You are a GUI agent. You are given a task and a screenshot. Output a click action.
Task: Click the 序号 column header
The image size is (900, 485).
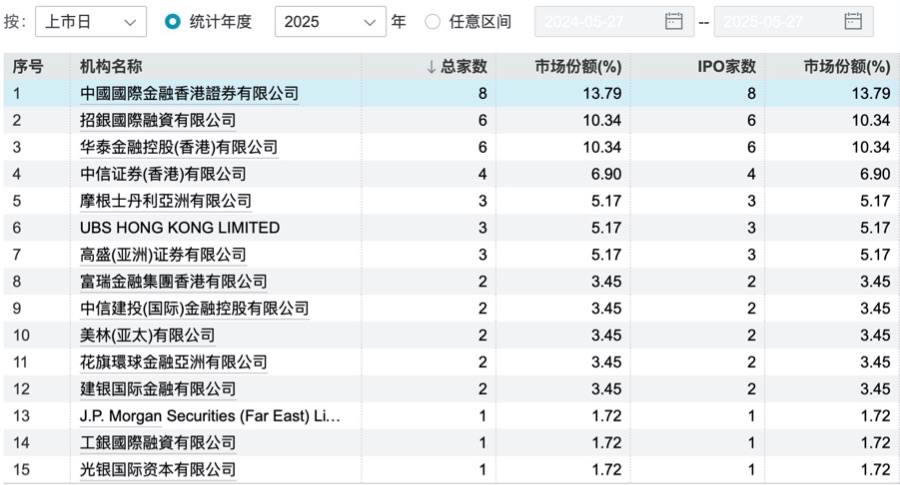[28, 67]
